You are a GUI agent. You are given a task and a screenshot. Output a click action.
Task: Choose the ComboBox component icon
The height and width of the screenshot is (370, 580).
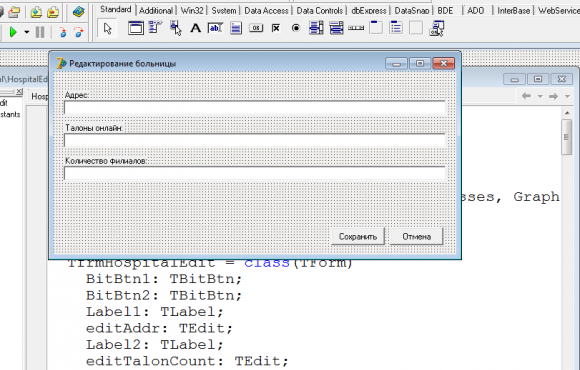tap(336, 28)
